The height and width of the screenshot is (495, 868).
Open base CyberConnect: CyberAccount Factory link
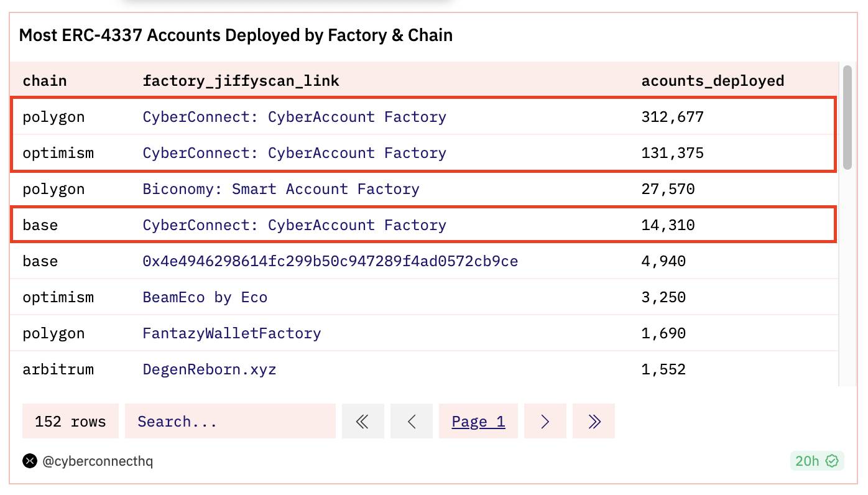[x=294, y=225]
